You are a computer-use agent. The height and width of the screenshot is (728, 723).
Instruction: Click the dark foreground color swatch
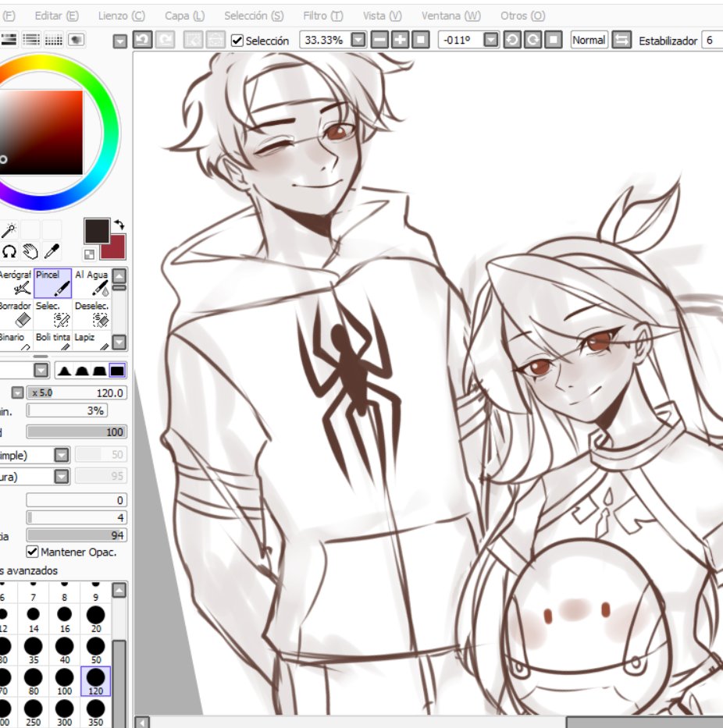(x=97, y=231)
